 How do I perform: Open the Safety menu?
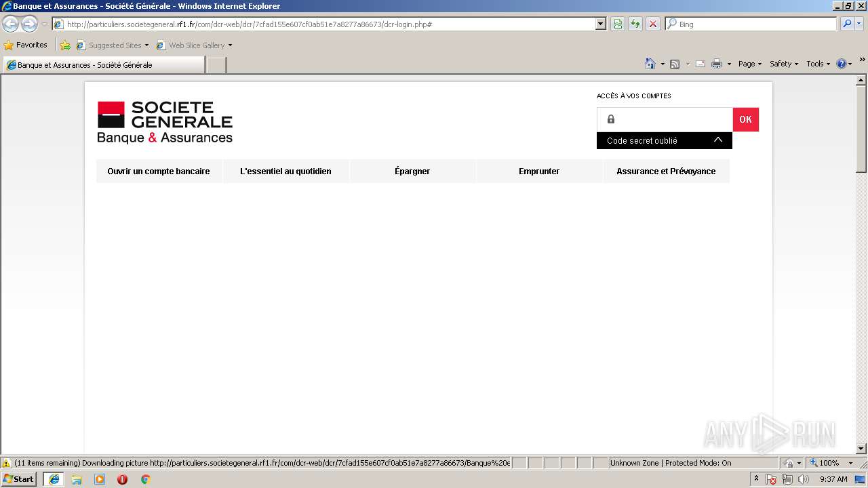(x=784, y=64)
